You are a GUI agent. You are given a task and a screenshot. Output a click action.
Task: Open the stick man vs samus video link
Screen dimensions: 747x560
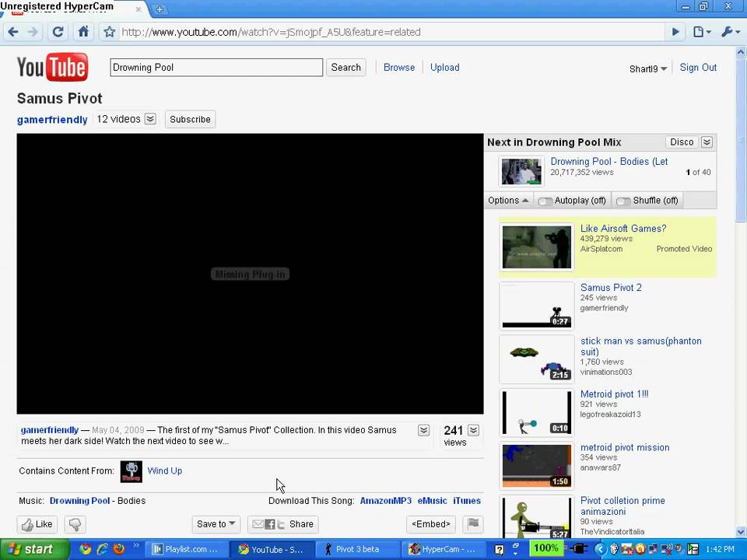tap(640, 346)
